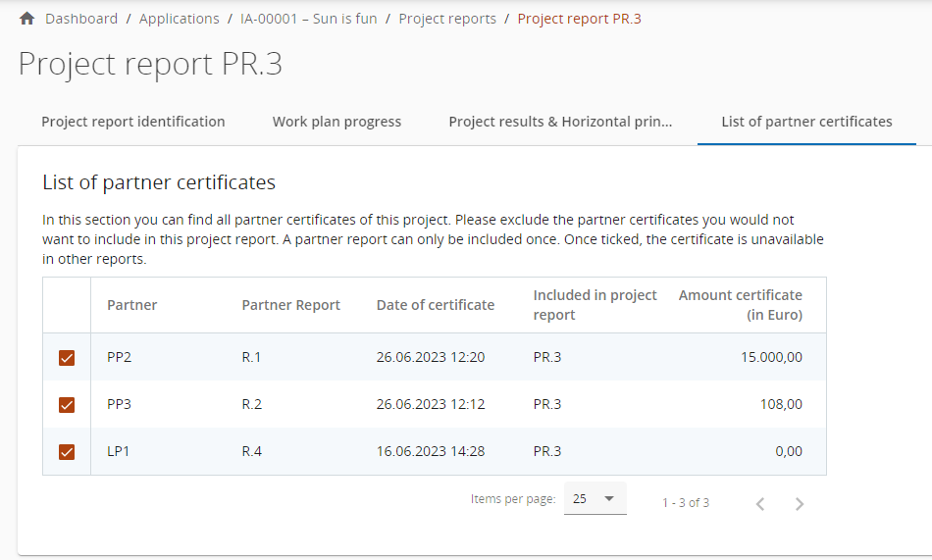Screen dimensions: 932x560
Task: Navigate to Dashboard breadcrumb link
Action: coord(81,19)
